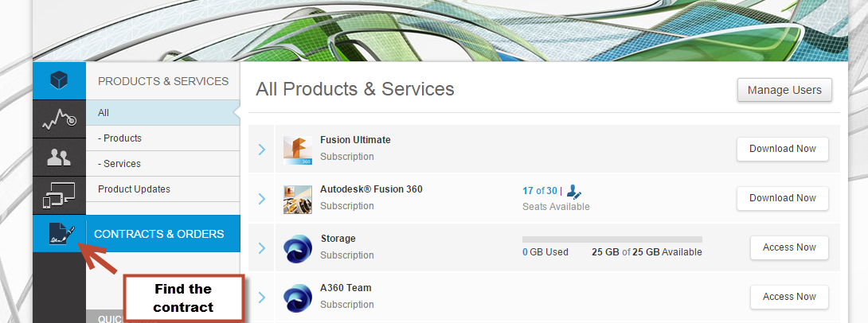Click the 0 GB Used text
Screen dimensions: 868x323
click(545, 252)
